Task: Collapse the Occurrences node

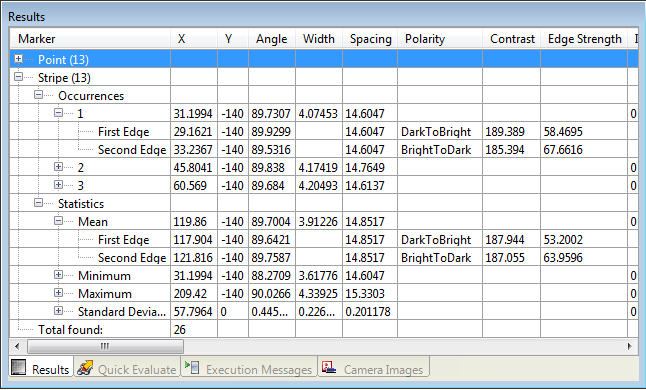Action: coord(38,95)
